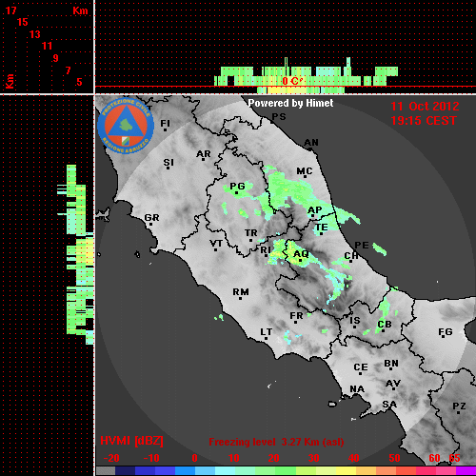Image resolution: width=476 pixels, height=476 pixels.
Task: Pick the magenta swatch on dBZ color bar
Action: [x=466, y=471]
